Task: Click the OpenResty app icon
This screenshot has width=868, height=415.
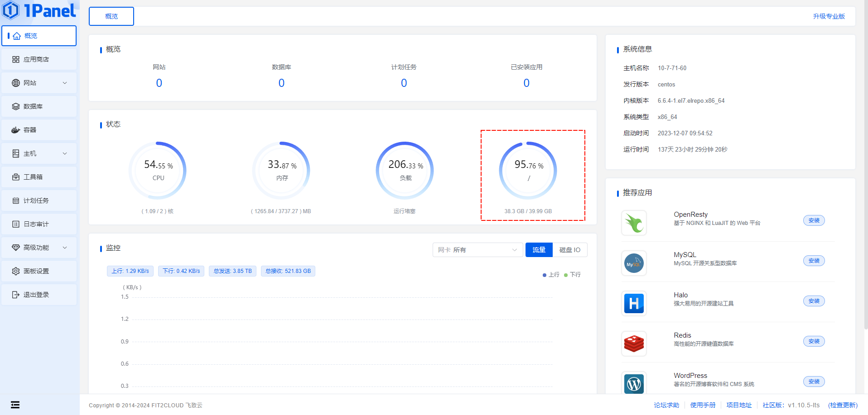Action: coord(634,223)
